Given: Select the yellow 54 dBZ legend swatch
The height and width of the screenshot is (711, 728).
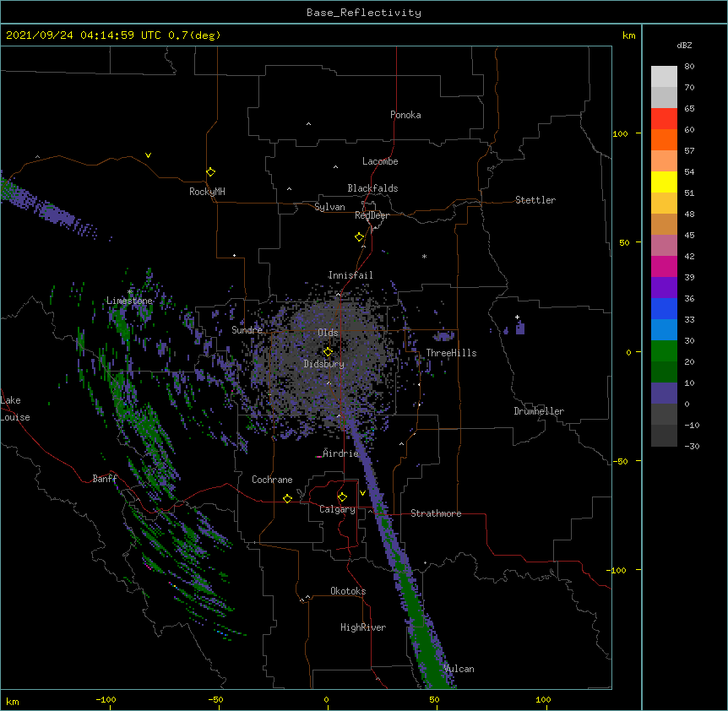Looking at the screenshot, I should coord(664,182).
